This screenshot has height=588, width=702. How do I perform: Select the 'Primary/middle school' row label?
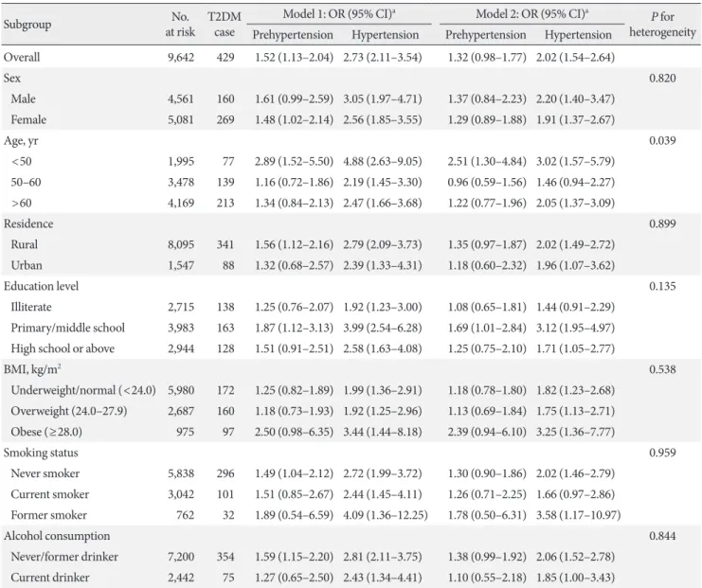pos(67,328)
